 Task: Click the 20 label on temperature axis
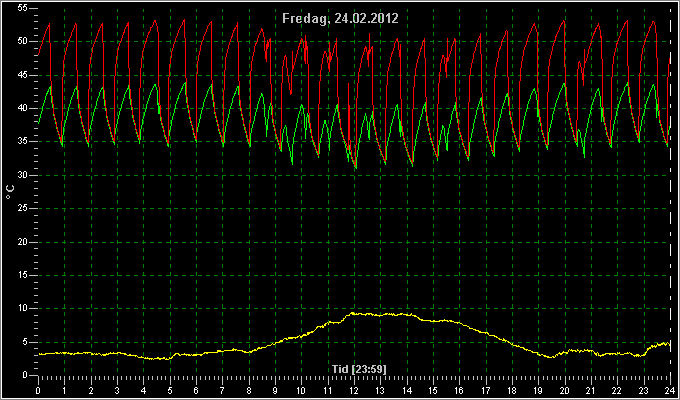pos(23,242)
